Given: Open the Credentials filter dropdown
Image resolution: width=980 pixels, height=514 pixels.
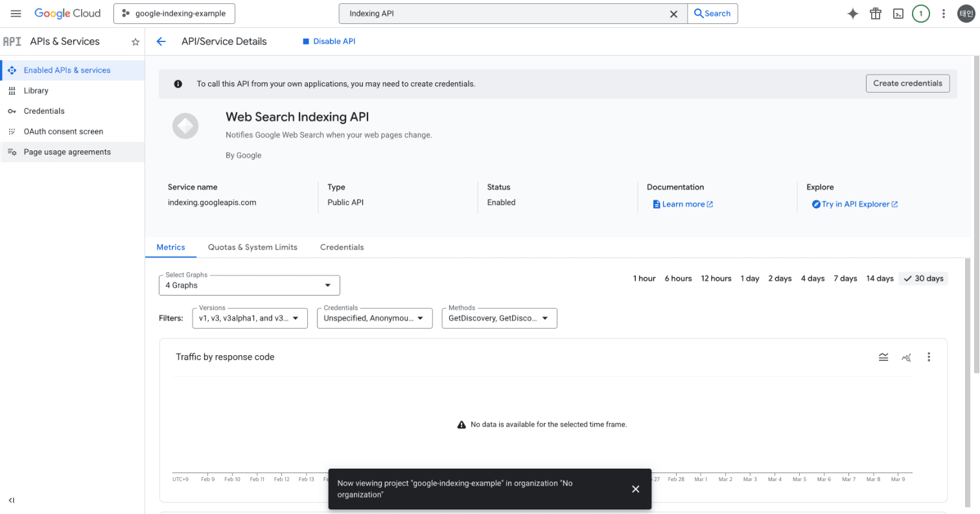Looking at the screenshot, I should (x=375, y=318).
